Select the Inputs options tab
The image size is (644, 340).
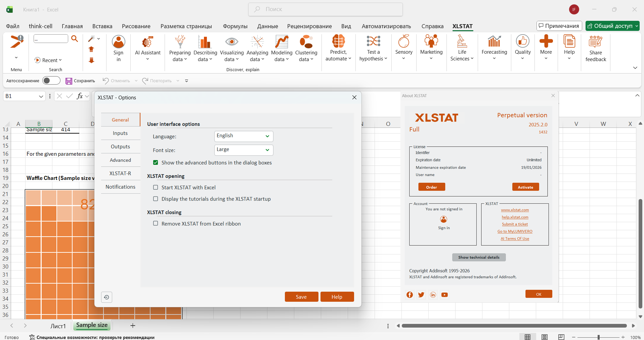[120, 133]
